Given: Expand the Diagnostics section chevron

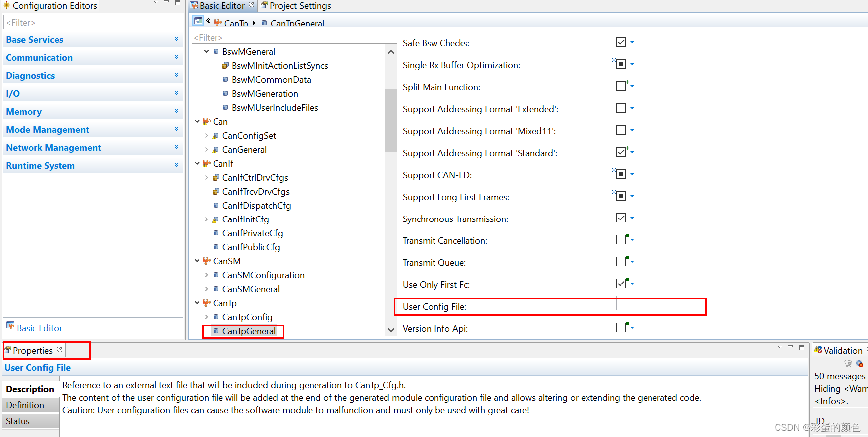Looking at the screenshot, I should click(x=176, y=75).
